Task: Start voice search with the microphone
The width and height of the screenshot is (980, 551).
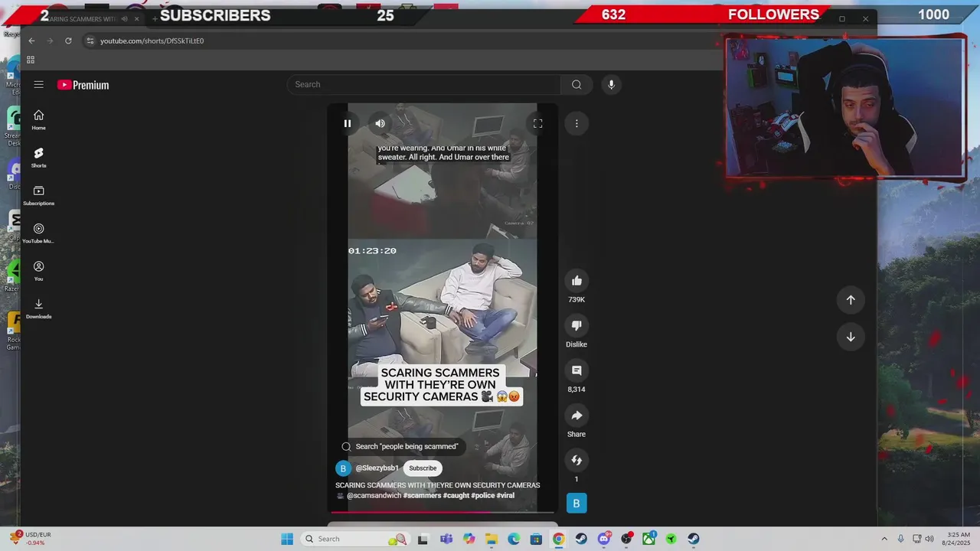Action: click(x=611, y=84)
